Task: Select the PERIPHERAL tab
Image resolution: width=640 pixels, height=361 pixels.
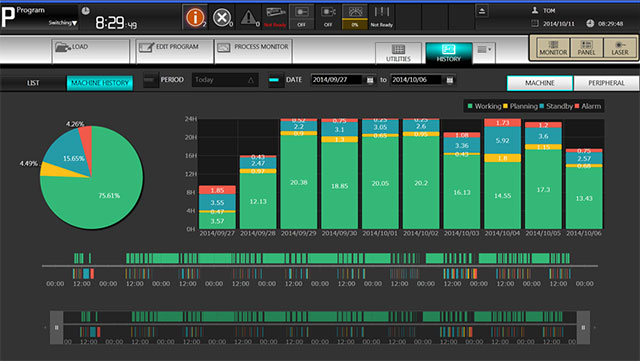Action: [606, 83]
